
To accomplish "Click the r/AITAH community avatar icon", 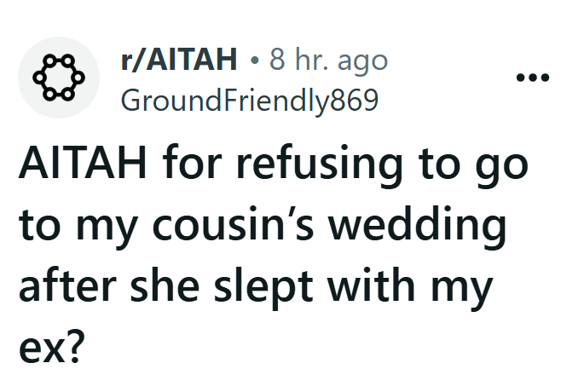I will pos(59,78).
